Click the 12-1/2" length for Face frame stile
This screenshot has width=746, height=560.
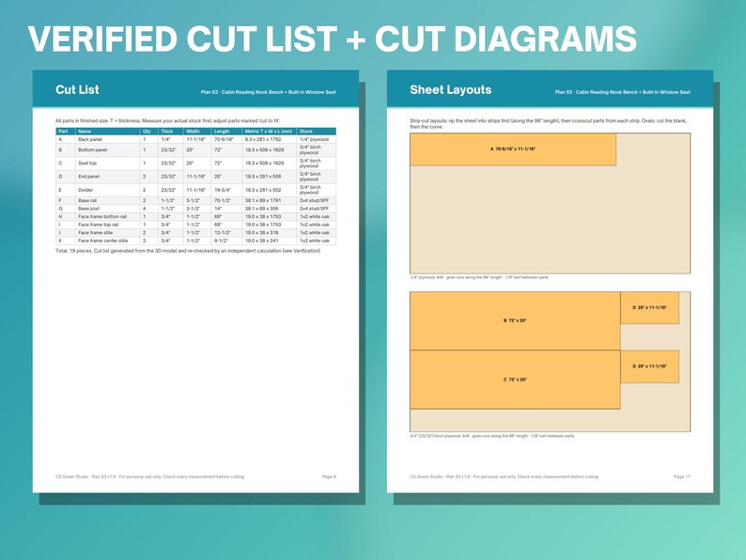click(222, 233)
